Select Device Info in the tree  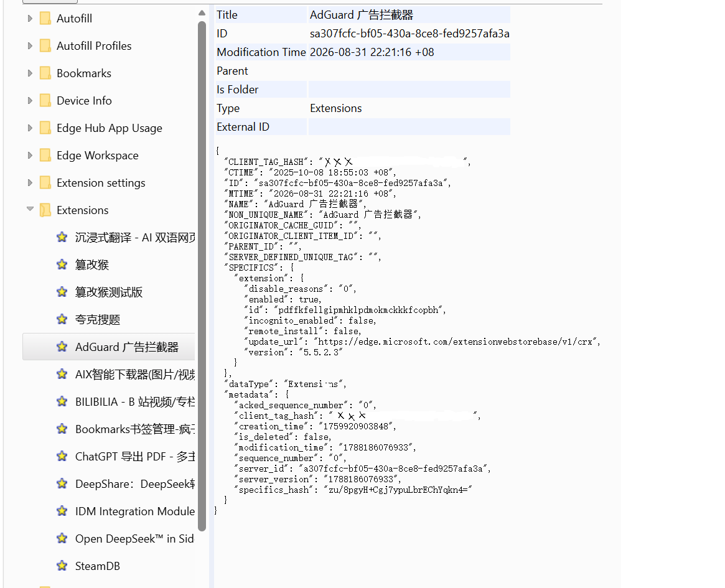click(84, 100)
